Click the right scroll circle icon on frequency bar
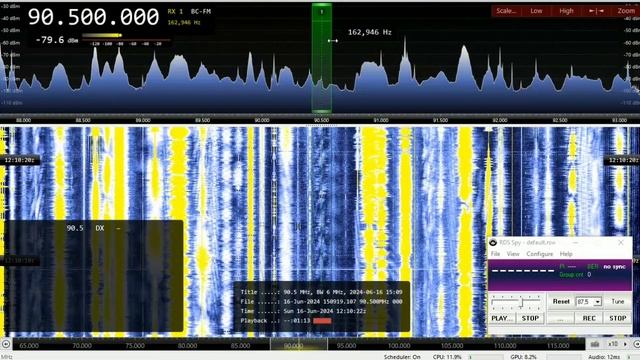The height and width of the screenshot is (360, 640). (636, 344)
